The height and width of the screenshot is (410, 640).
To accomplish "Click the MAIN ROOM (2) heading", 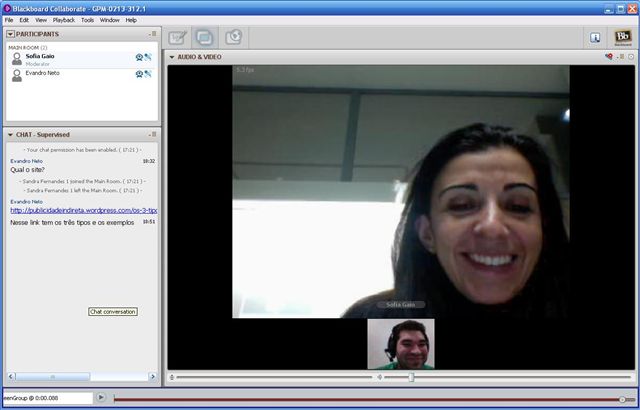I will (x=28, y=48).
